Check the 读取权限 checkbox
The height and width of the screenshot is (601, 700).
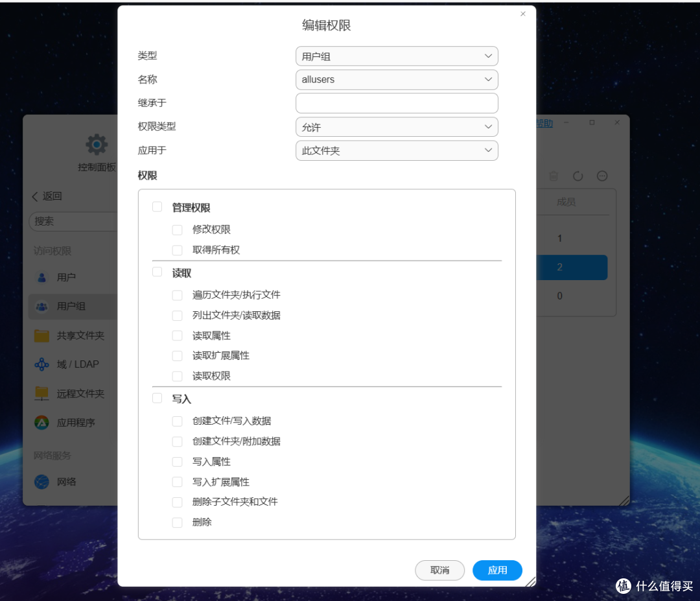coord(177,377)
